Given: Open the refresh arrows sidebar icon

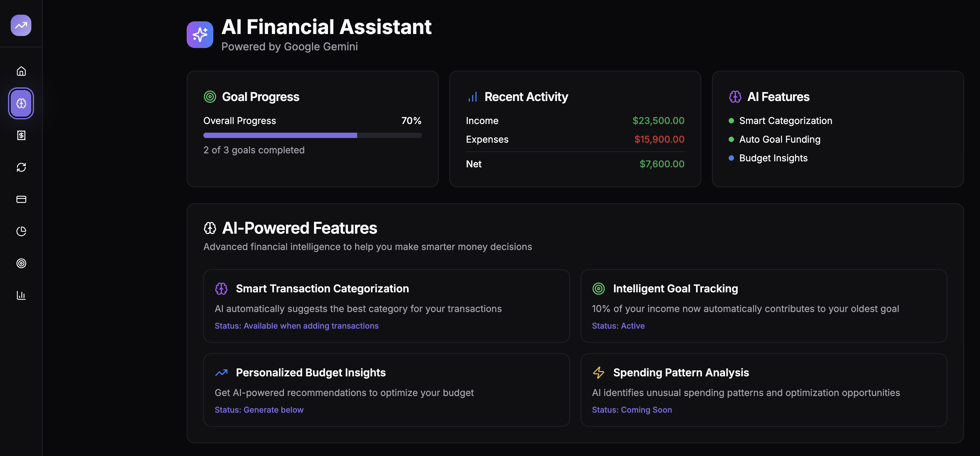Looking at the screenshot, I should [x=21, y=167].
